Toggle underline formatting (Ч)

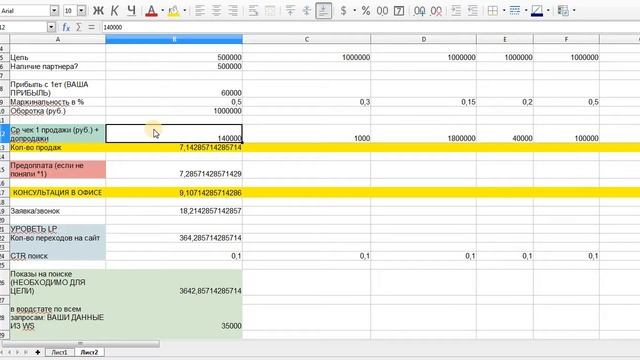[x=131, y=11]
